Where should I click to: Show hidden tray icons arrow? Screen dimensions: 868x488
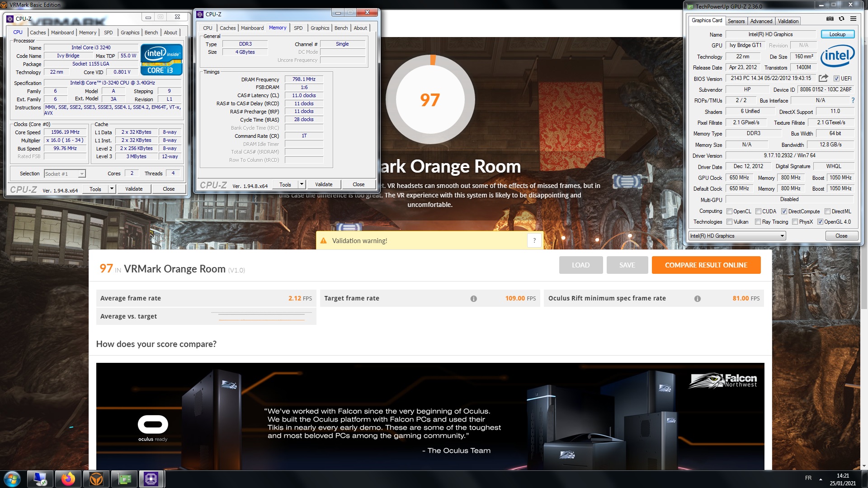click(821, 479)
